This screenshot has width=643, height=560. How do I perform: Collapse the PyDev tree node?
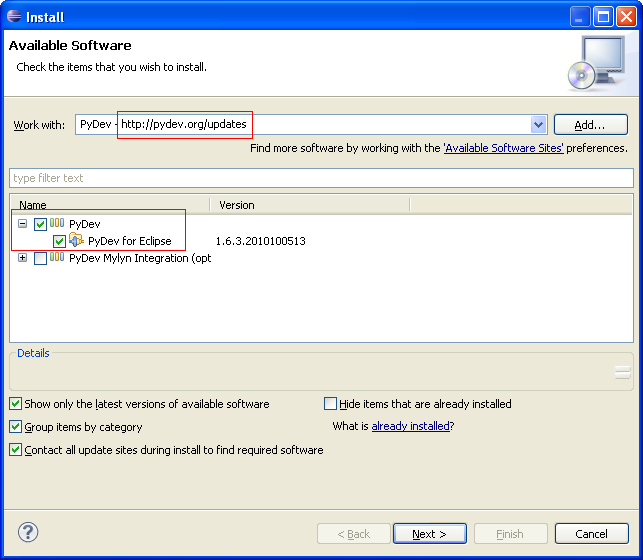tap(23, 223)
